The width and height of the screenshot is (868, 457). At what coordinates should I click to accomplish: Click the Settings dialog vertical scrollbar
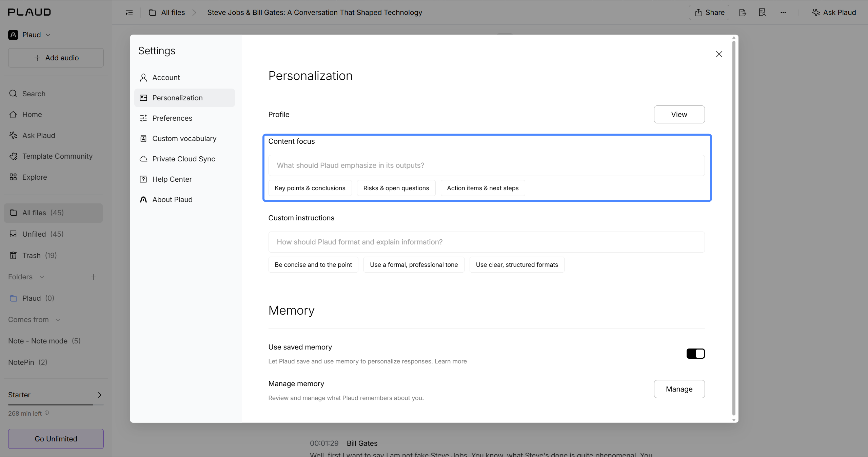[x=734, y=228]
